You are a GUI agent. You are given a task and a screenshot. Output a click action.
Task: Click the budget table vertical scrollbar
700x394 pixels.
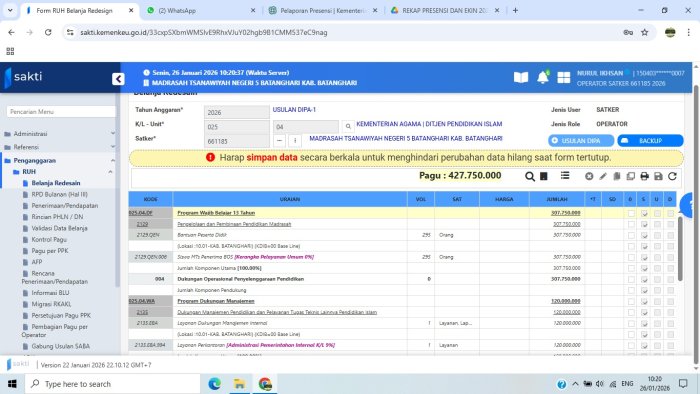[x=680, y=249]
